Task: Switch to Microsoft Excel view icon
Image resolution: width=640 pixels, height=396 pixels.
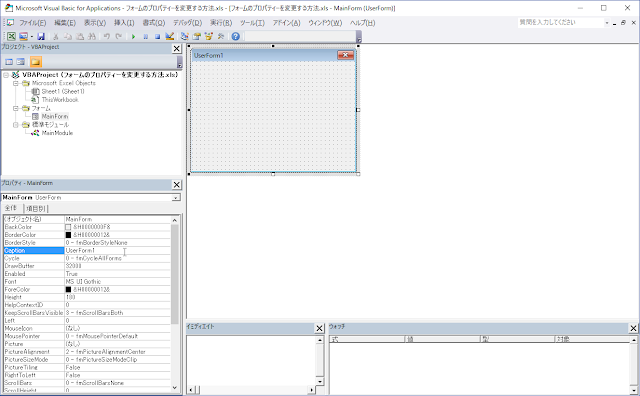Action: click(x=11, y=36)
